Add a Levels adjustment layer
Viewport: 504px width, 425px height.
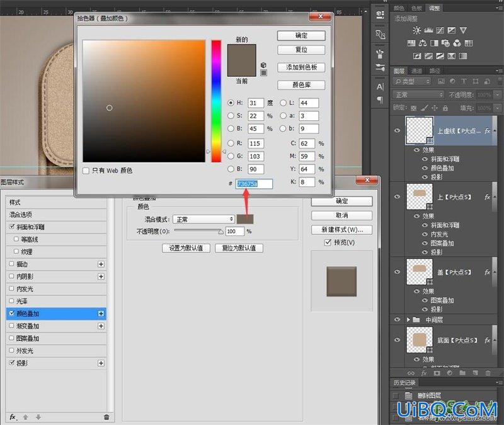click(x=428, y=30)
